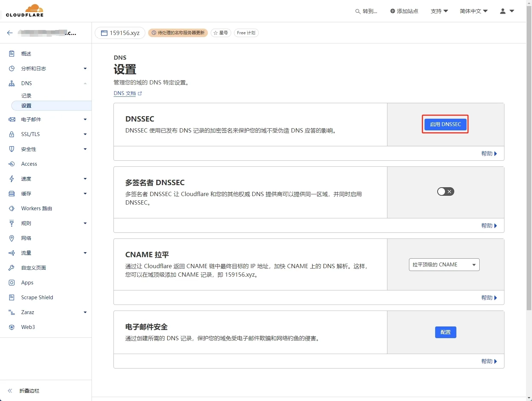
Task: Select 记录 under the DNS menu
Action: 26,96
